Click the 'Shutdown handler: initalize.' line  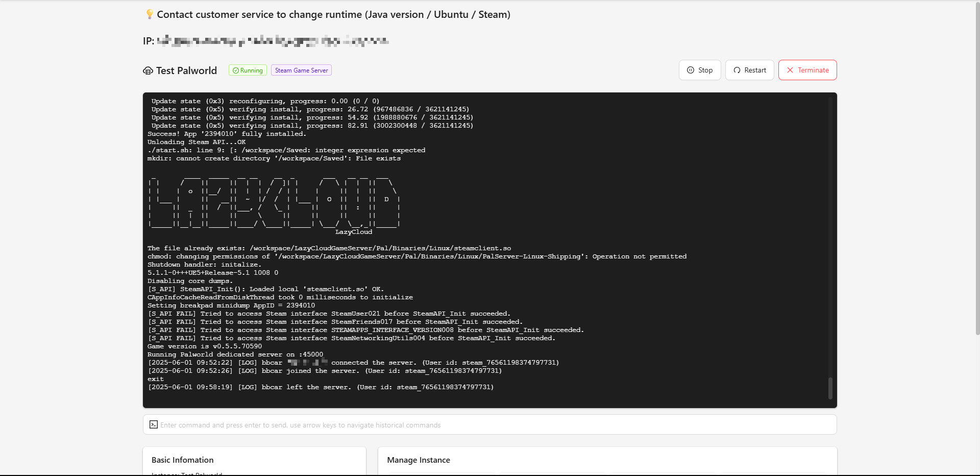[x=204, y=265]
